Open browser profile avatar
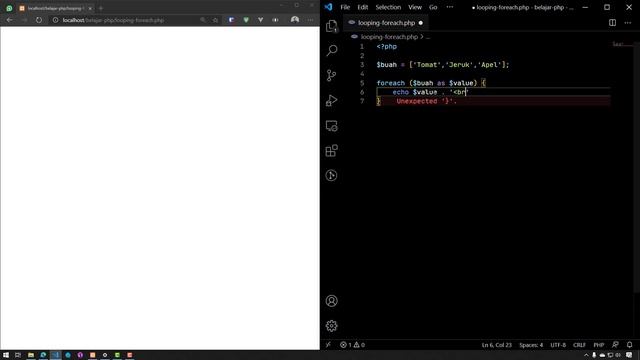Image resolution: width=640 pixels, height=360 pixels. pyautogui.click(x=295, y=20)
